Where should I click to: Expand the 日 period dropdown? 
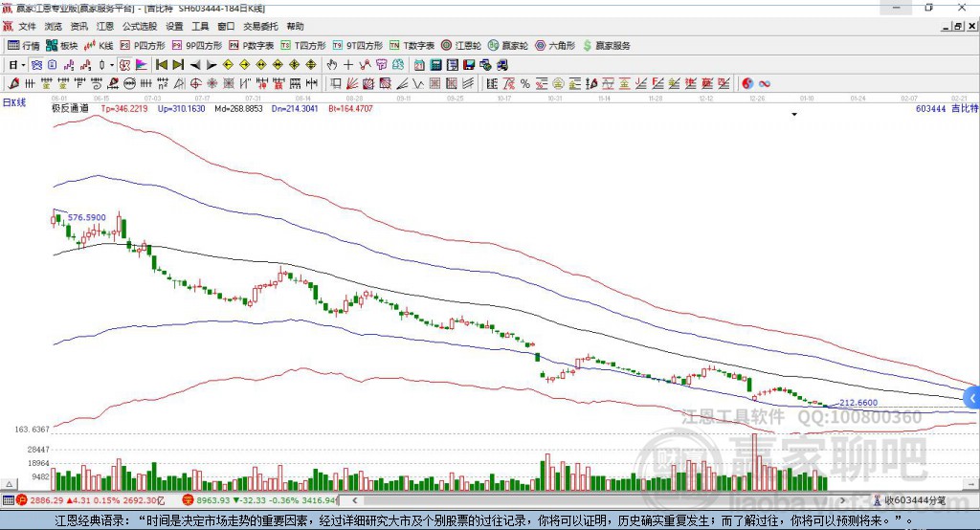pos(23,65)
